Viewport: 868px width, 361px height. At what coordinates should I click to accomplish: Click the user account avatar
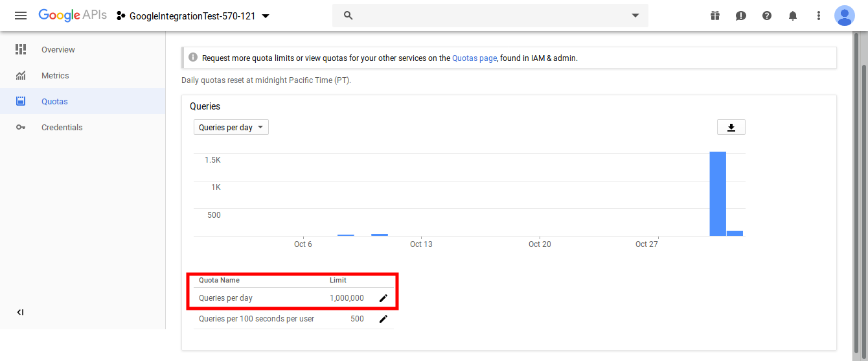coord(845,16)
